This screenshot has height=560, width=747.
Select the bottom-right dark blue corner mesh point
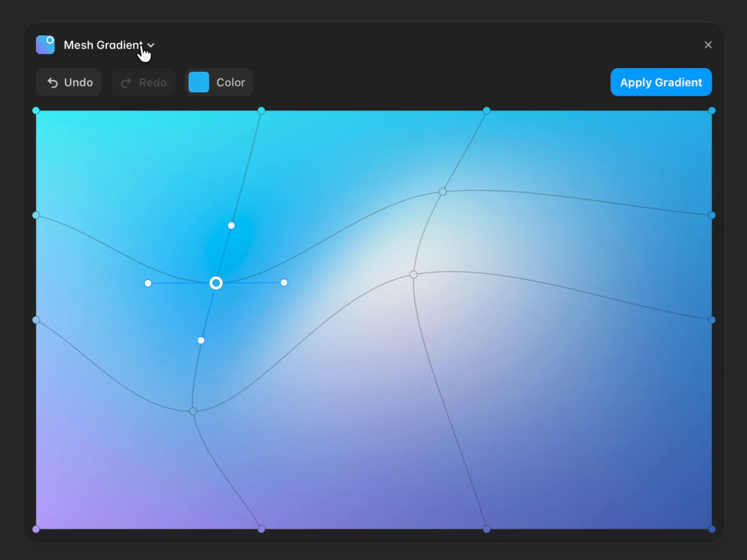coord(712,529)
